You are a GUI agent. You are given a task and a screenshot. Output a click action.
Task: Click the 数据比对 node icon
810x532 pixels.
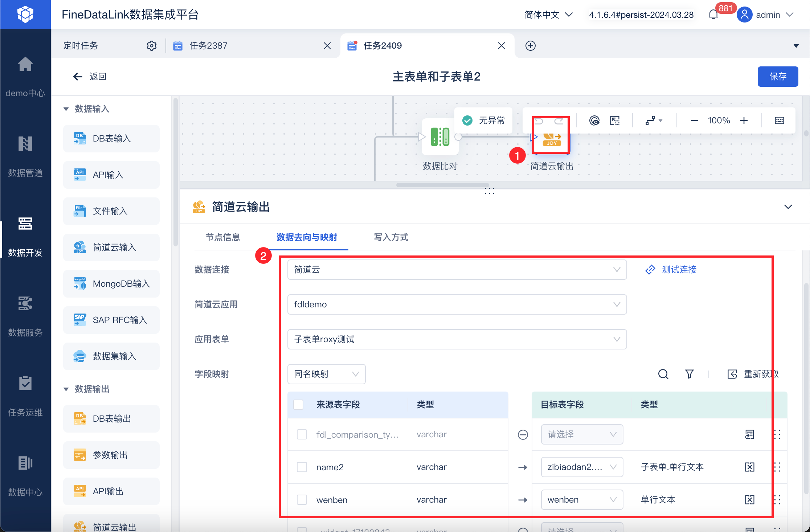point(440,137)
